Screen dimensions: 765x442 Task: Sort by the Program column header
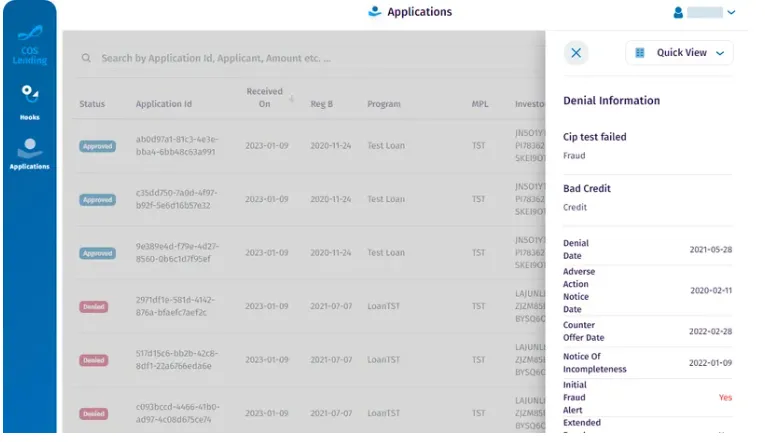point(384,104)
